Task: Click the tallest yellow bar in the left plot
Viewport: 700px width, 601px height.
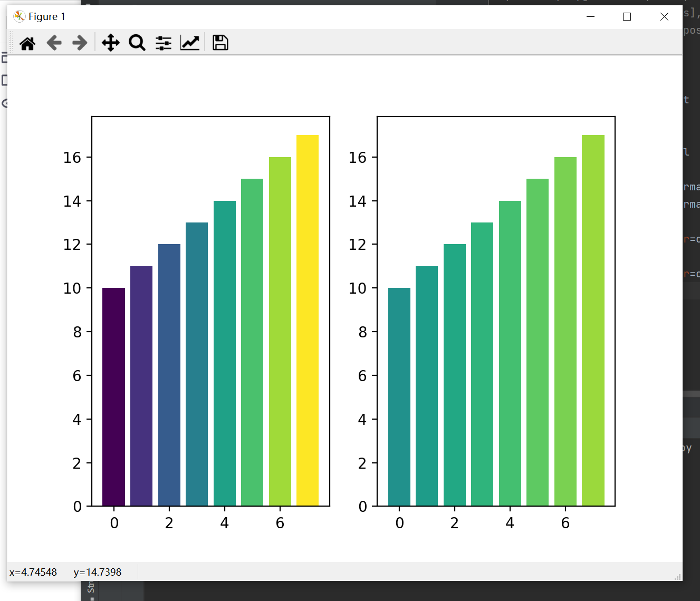Action: click(308, 316)
